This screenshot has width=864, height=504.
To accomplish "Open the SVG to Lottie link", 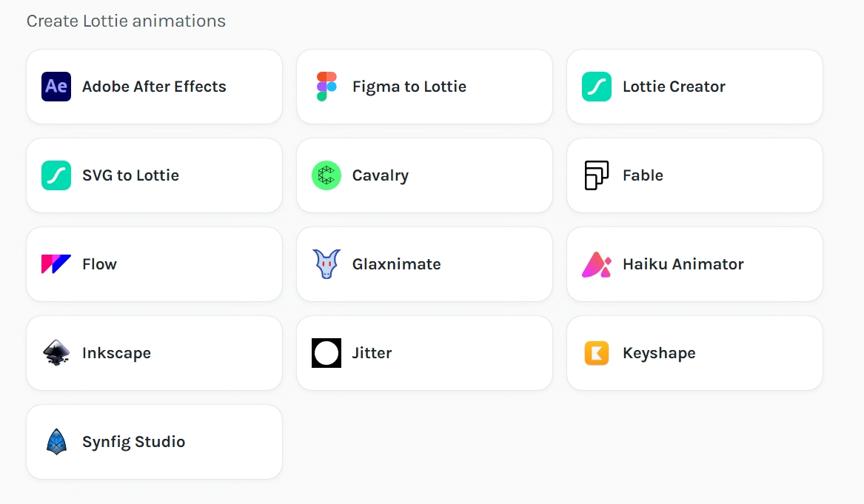I will click(130, 175).
